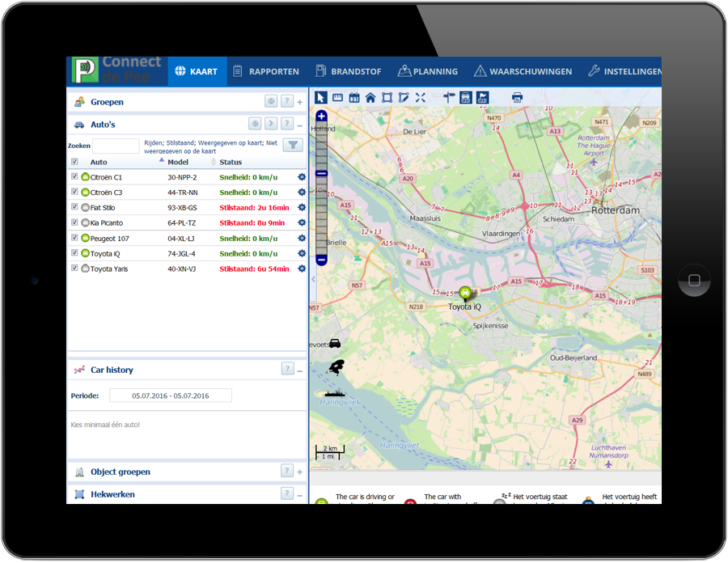Select the Toyota iQ row name
Screen dimensions: 728x563
(x=105, y=254)
